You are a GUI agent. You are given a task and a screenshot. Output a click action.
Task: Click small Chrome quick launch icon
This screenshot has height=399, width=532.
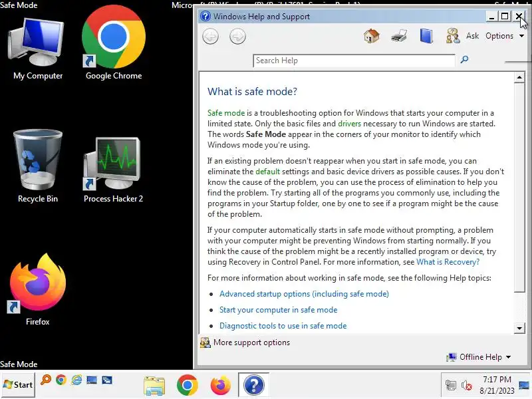coord(61,380)
